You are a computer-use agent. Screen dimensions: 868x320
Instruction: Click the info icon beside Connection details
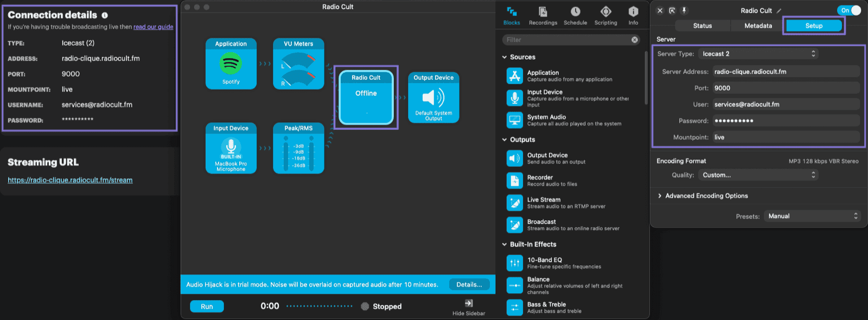pyautogui.click(x=105, y=16)
